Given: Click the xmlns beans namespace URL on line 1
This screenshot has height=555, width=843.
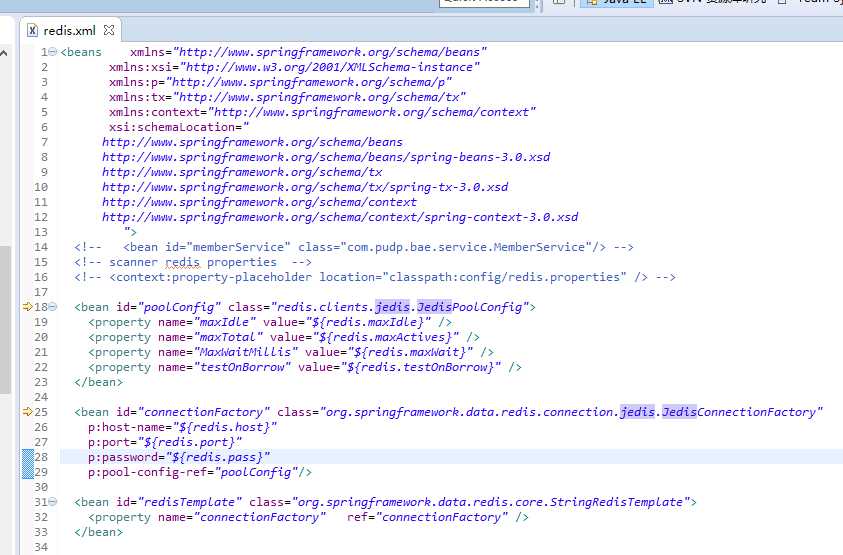Looking at the screenshot, I should coord(330,52).
